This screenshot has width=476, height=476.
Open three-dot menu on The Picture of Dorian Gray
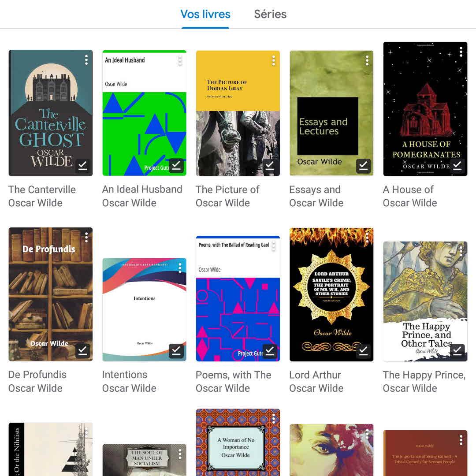tap(274, 61)
